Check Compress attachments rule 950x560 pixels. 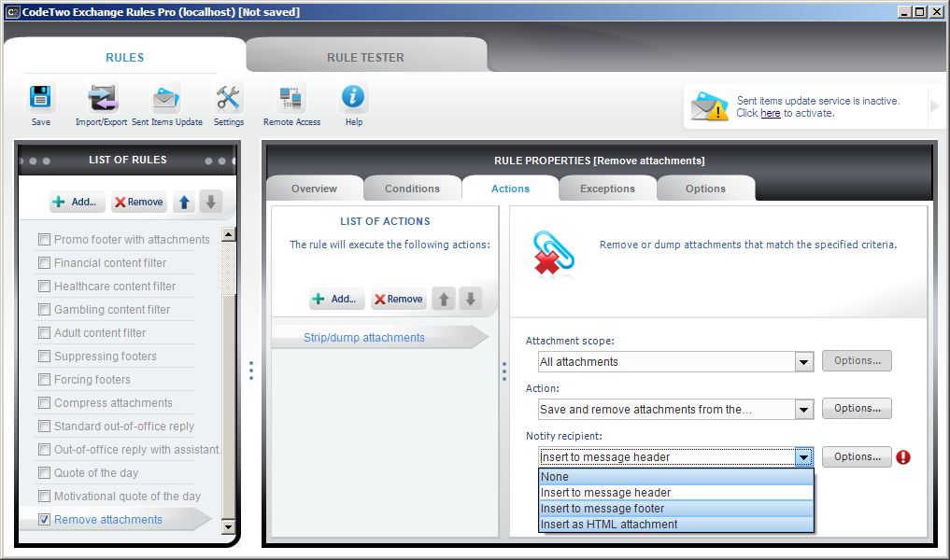coord(44,402)
